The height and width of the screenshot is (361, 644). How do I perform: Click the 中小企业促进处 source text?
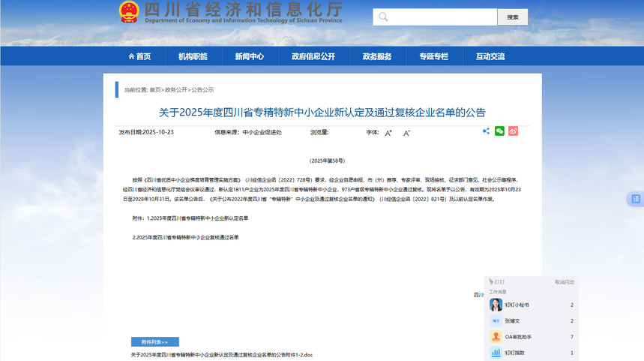(x=262, y=132)
